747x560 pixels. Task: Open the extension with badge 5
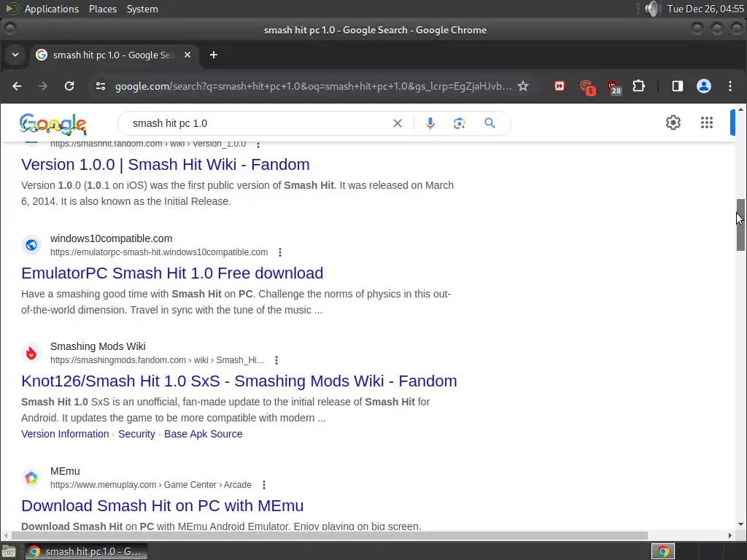tap(587, 87)
